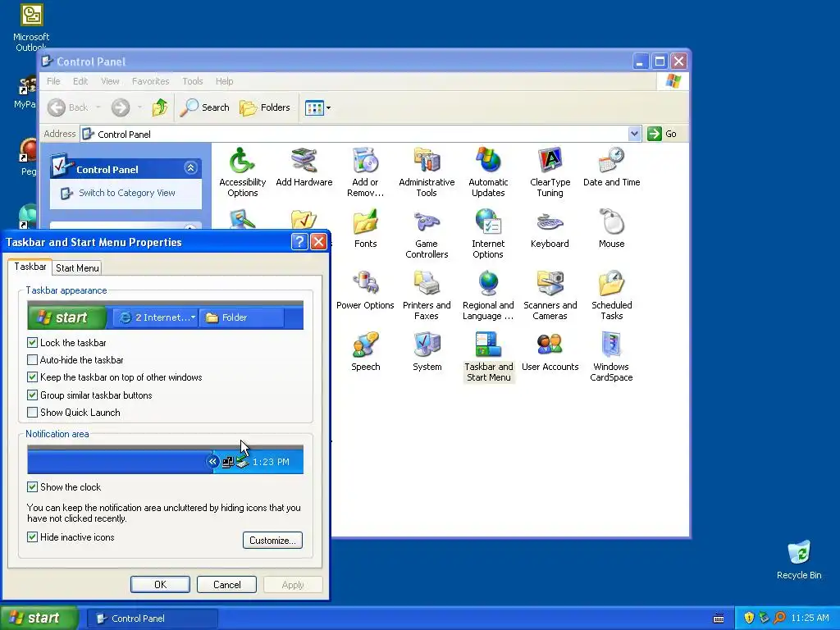This screenshot has width=840, height=630.
Task: Select the Taskbar and Start Menu icon
Action: (x=488, y=358)
